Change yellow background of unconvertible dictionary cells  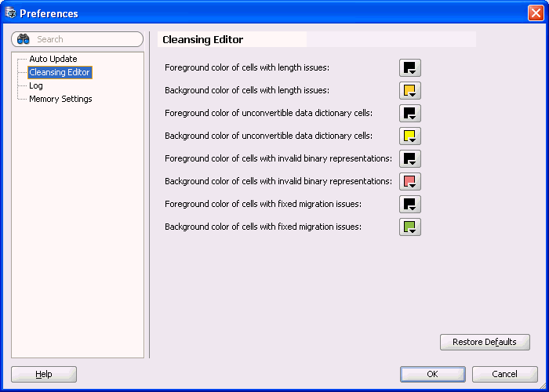(410, 136)
